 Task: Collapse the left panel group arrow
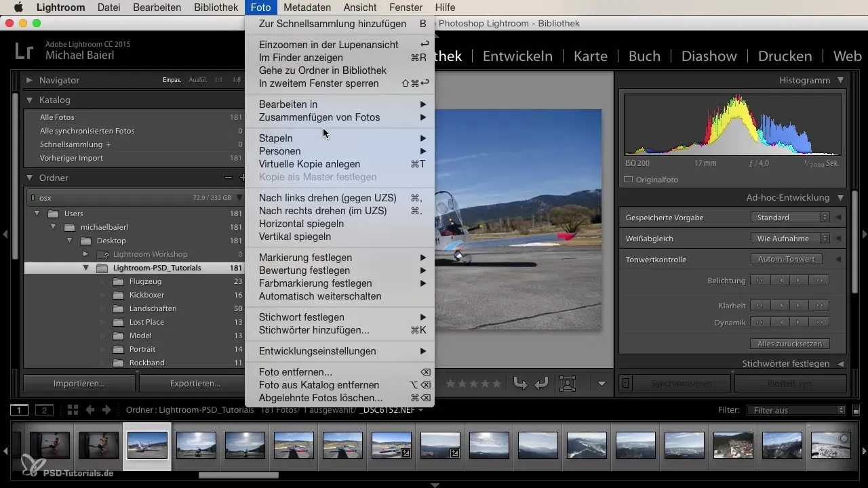(5, 234)
